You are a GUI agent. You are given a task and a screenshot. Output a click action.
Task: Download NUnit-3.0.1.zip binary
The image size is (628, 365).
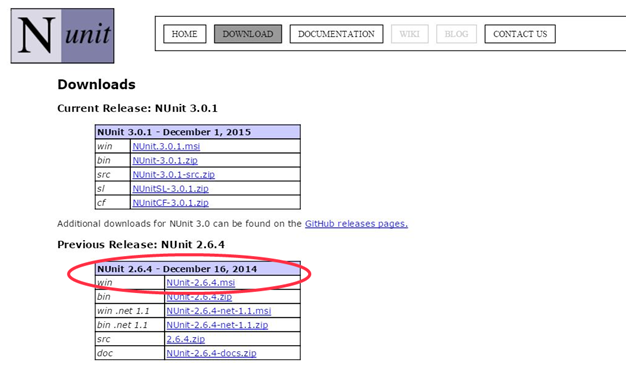(x=165, y=160)
